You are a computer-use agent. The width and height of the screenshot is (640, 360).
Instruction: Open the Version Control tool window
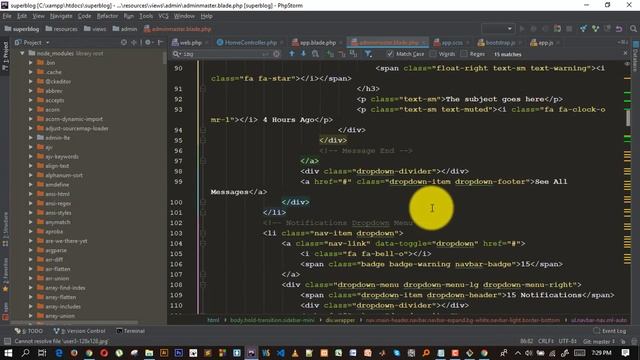79,331
